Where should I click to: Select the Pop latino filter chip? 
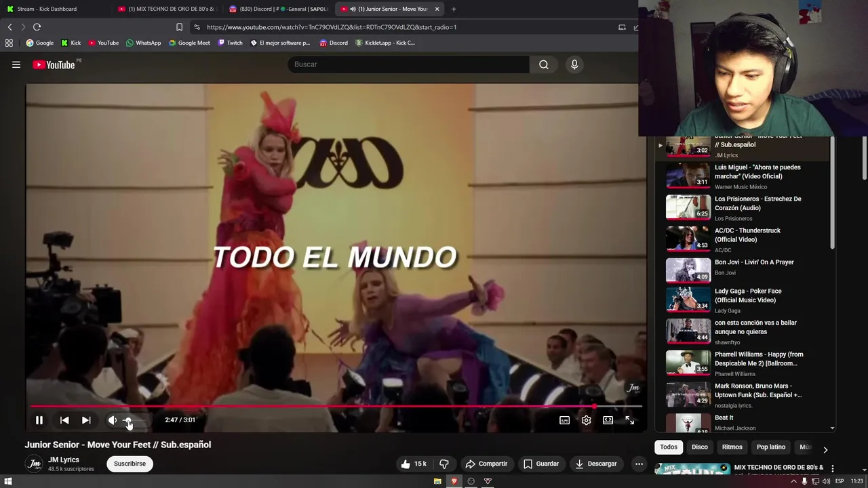[x=771, y=447]
